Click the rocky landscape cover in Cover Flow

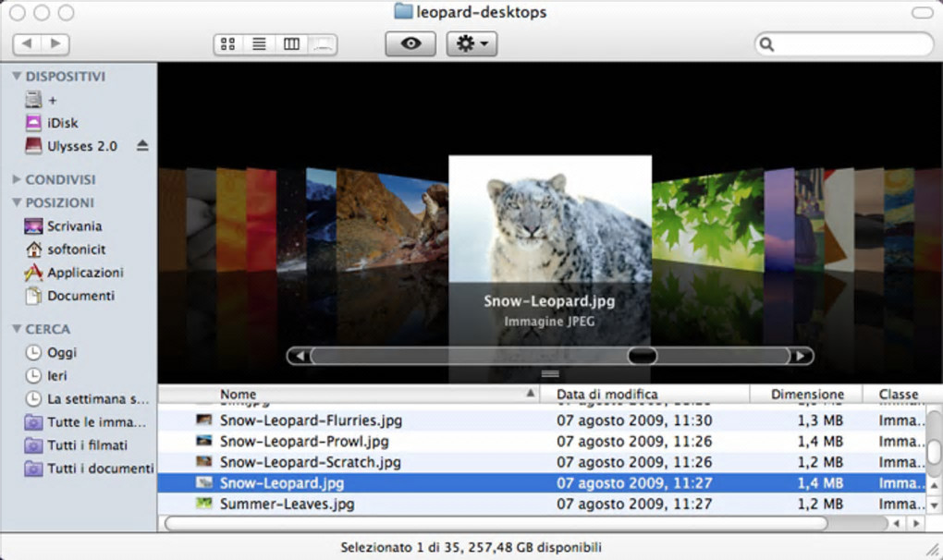[x=391, y=219]
